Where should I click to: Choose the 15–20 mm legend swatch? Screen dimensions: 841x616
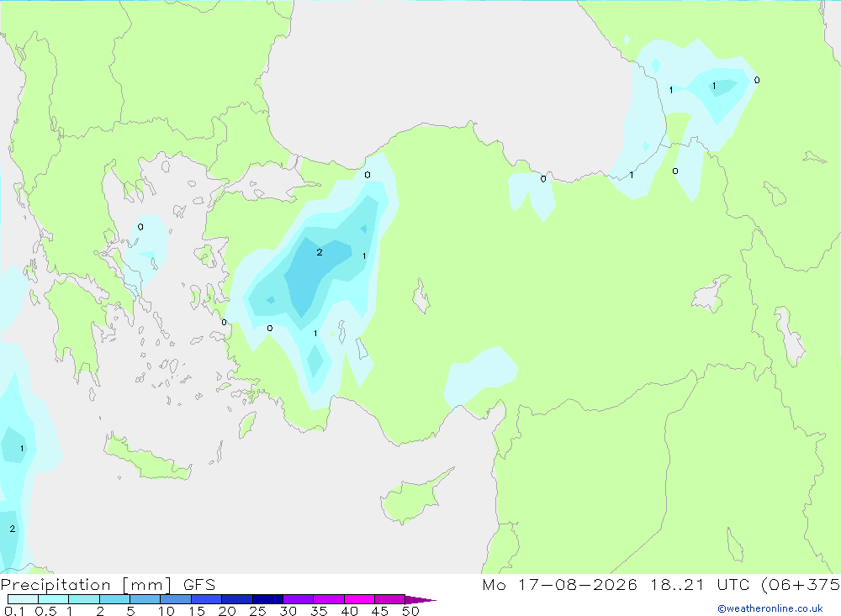tap(207, 599)
